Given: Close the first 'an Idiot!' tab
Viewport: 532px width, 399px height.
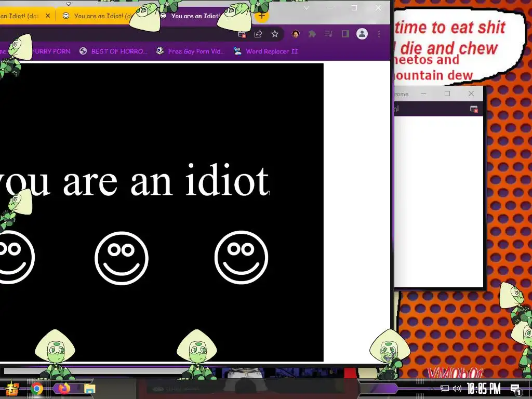Looking at the screenshot, I should coord(48,16).
